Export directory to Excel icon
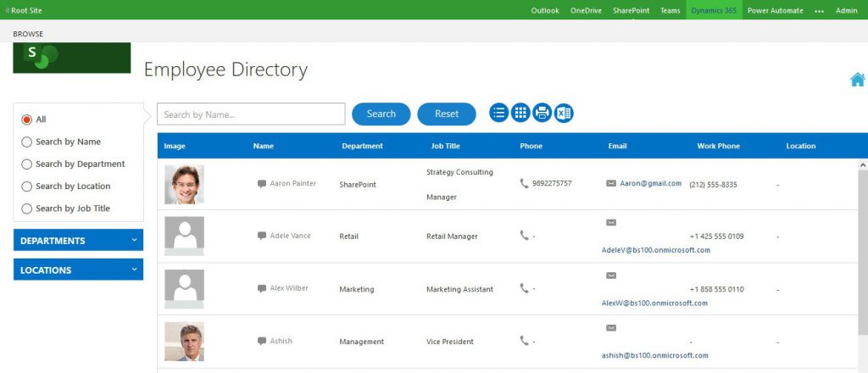The image size is (868, 373). [564, 113]
